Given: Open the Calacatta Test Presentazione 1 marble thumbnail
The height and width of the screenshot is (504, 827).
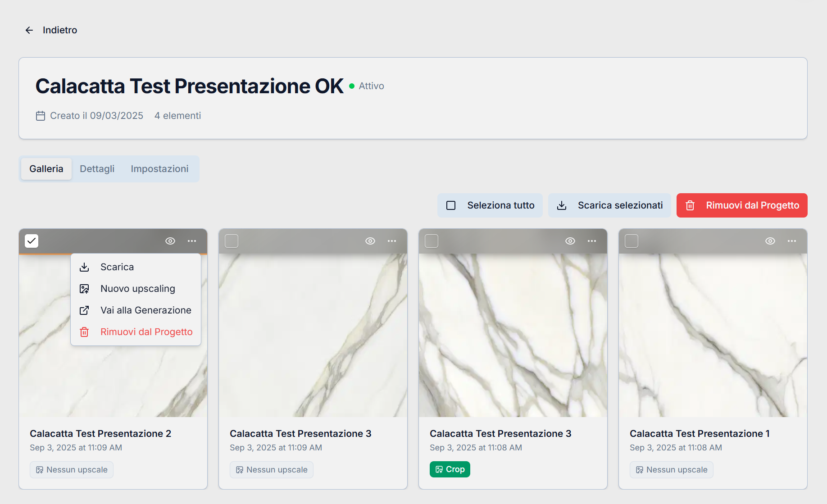Looking at the screenshot, I should point(713,336).
